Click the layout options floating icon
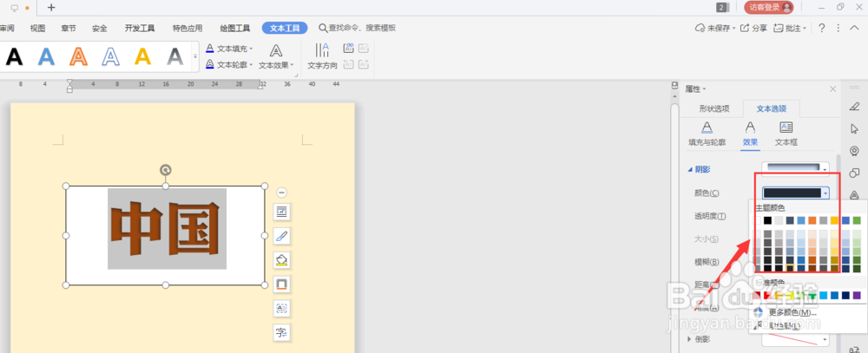The image size is (868, 353). coord(282,212)
